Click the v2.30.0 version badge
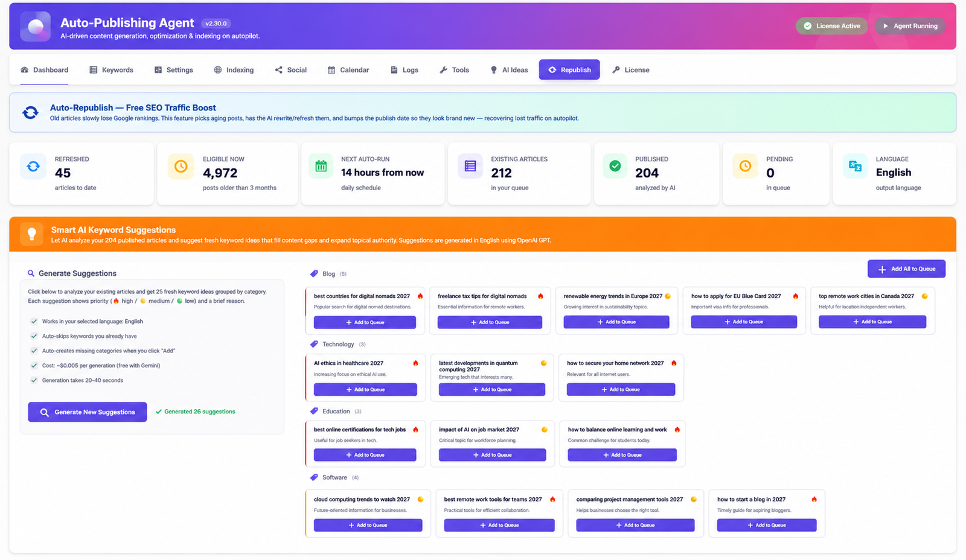The height and width of the screenshot is (560, 966). click(216, 24)
